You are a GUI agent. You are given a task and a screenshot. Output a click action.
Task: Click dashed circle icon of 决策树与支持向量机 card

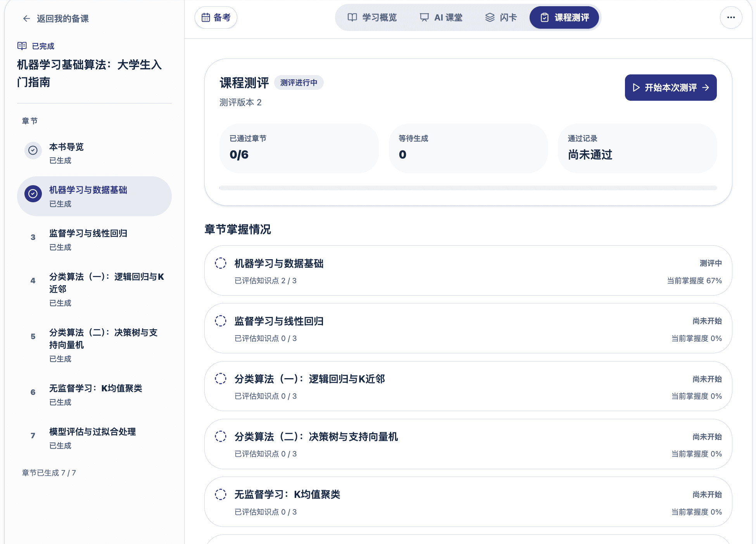[221, 436]
